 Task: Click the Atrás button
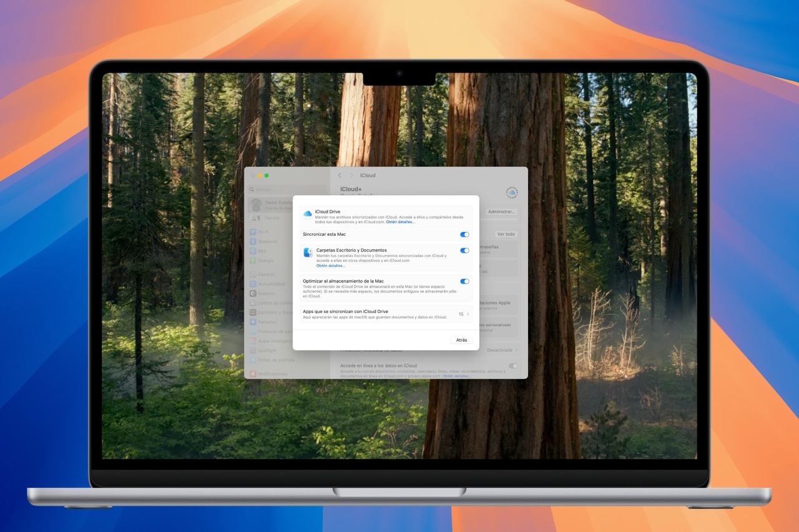[461, 341]
